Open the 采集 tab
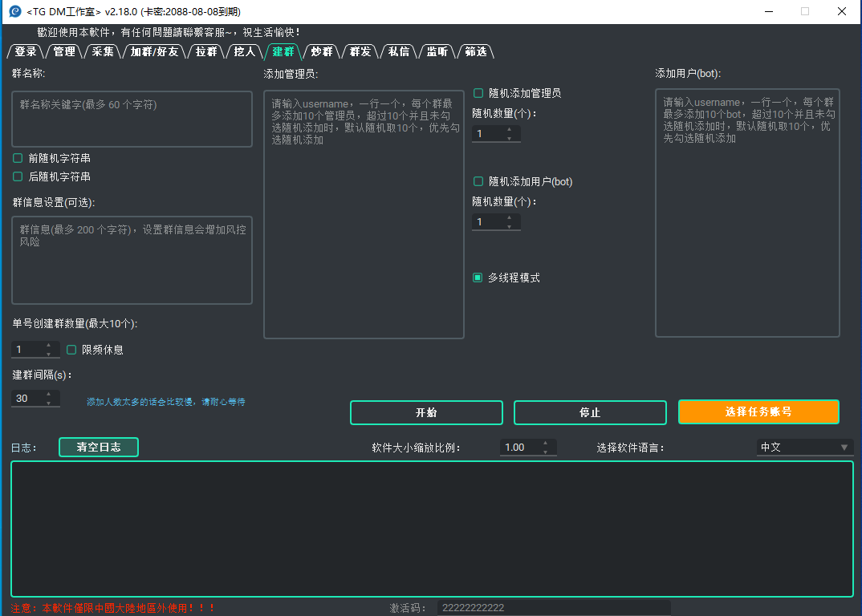 (x=103, y=51)
